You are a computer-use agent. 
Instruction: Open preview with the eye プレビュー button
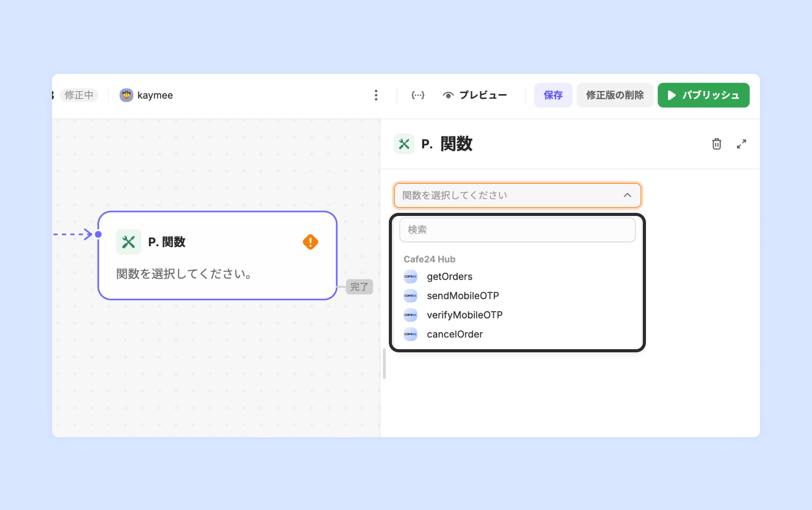[x=475, y=95]
